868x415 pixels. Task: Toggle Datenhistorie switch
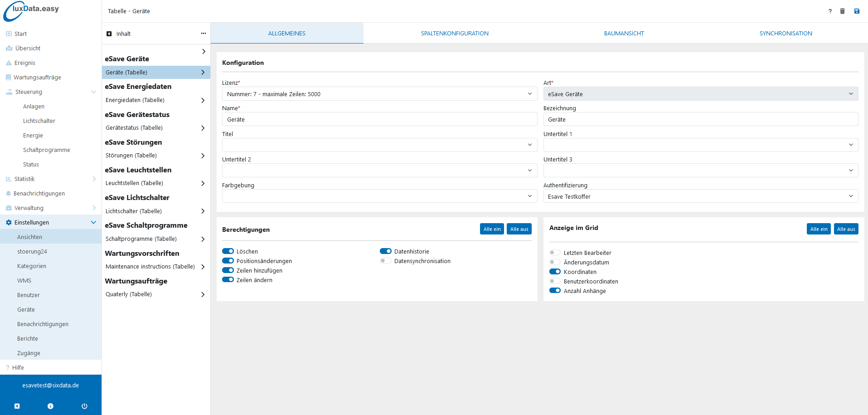click(386, 251)
